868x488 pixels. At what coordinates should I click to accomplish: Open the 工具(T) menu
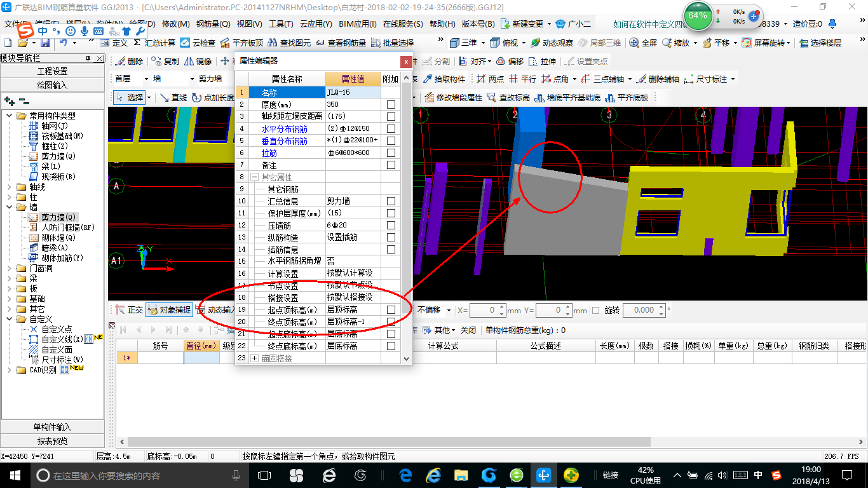click(x=281, y=24)
